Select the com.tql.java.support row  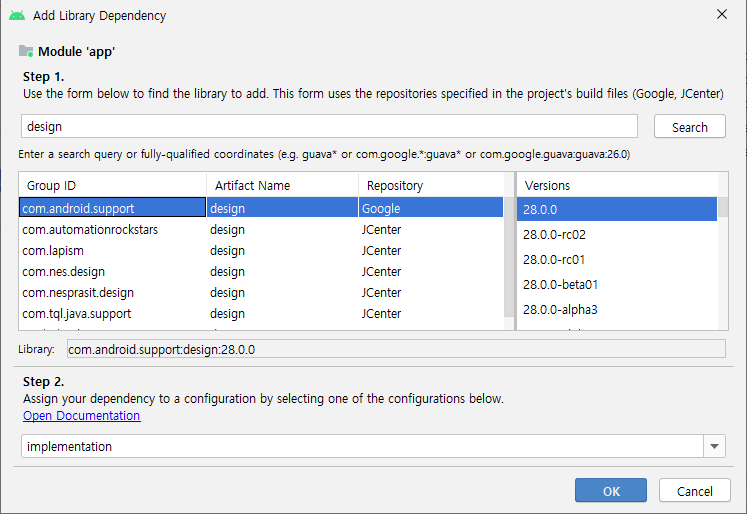click(261, 313)
